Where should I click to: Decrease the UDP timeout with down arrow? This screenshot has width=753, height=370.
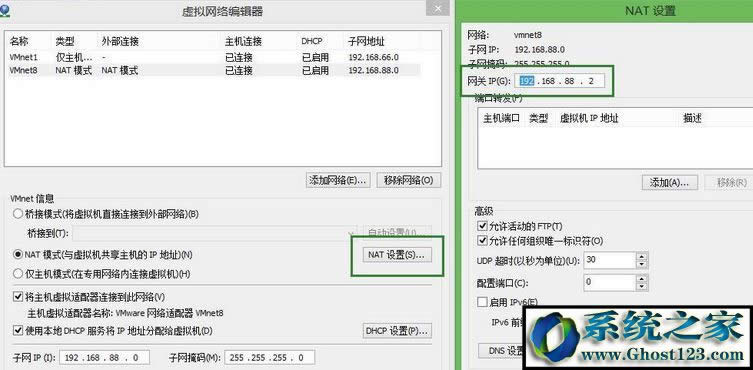pyautogui.click(x=642, y=265)
